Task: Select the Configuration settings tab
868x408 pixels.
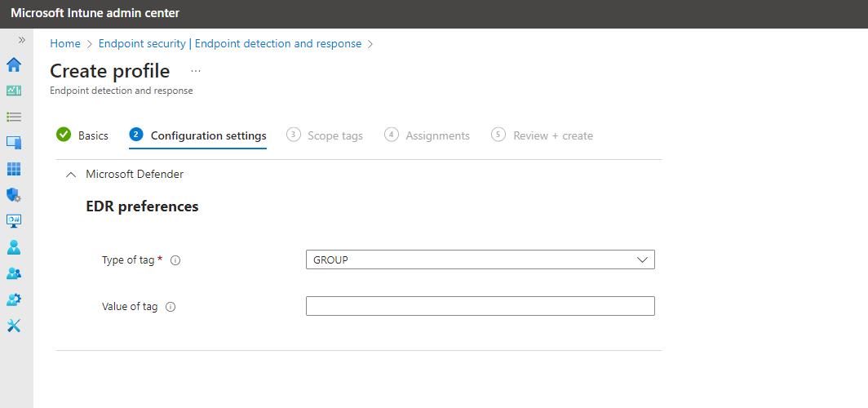Action: [197, 135]
